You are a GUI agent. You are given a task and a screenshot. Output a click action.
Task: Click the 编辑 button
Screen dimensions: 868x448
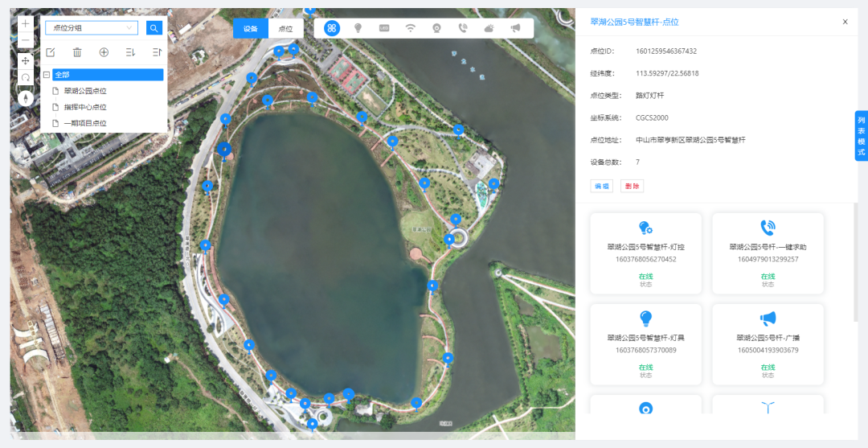pyautogui.click(x=601, y=186)
